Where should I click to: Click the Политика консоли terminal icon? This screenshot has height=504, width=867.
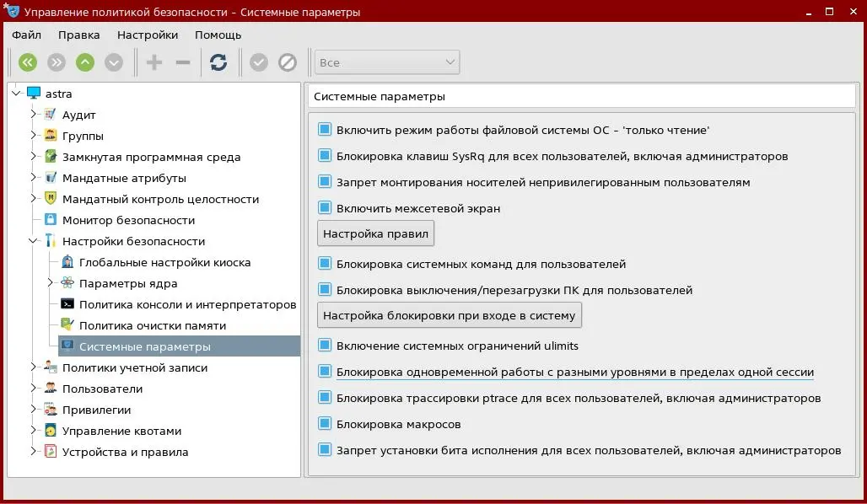[x=67, y=304]
